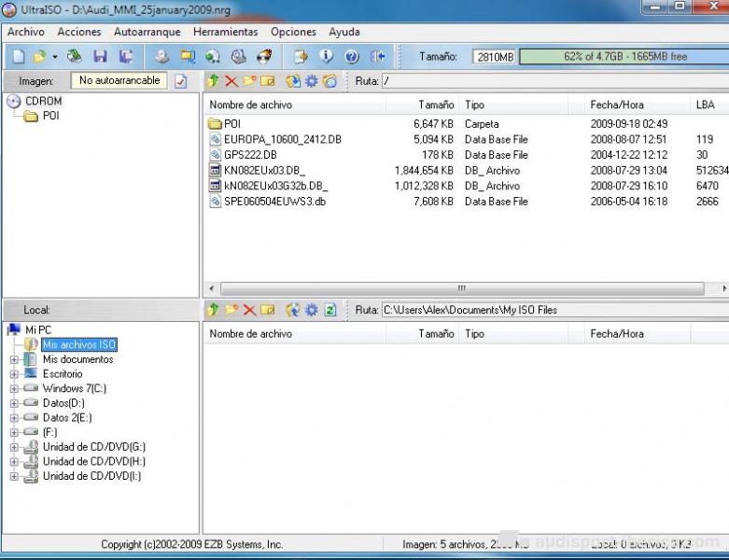Select the Mis archivos ISO tree item
729x560 pixels.
click(79, 344)
